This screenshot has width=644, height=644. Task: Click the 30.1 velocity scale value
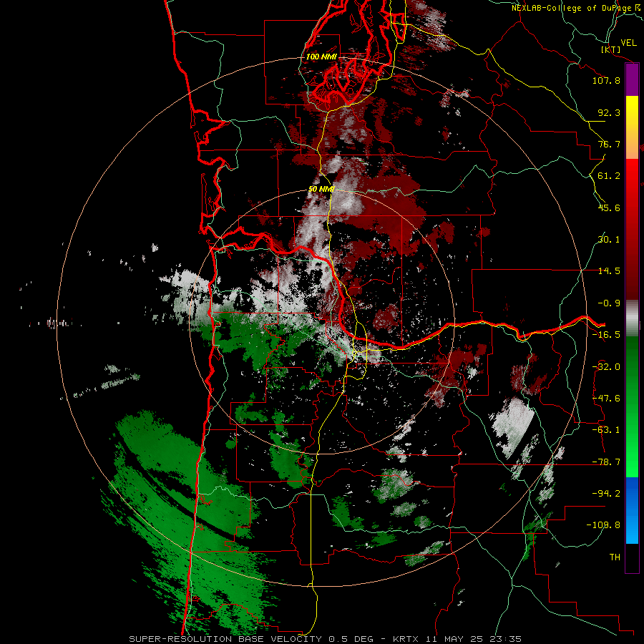coord(609,240)
